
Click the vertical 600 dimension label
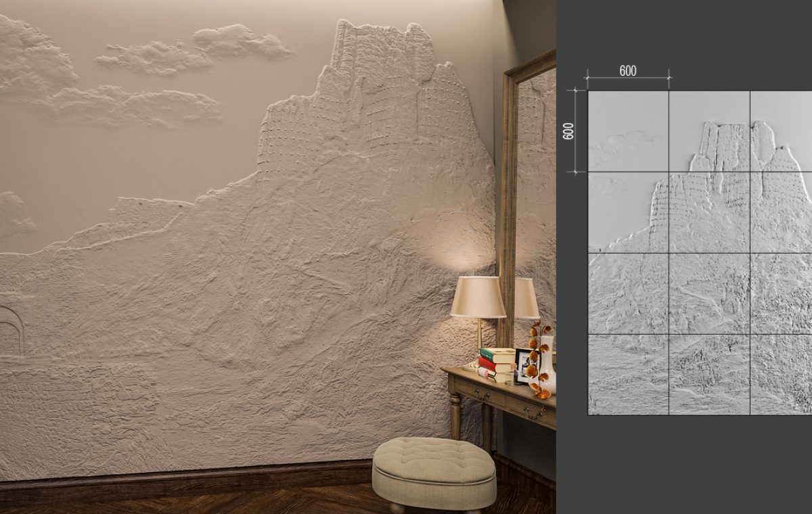point(569,131)
